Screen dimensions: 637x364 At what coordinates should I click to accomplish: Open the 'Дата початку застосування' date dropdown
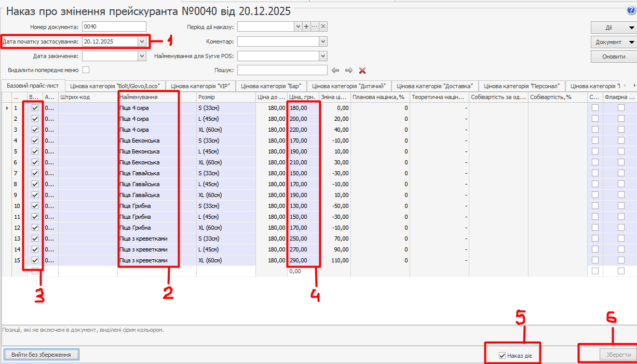142,41
